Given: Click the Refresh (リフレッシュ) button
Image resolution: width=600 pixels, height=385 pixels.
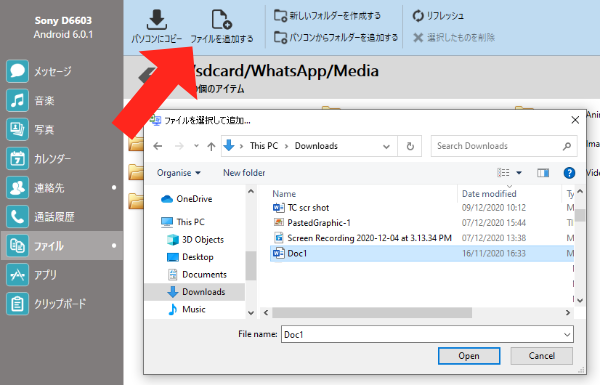Looking at the screenshot, I should pos(438,16).
